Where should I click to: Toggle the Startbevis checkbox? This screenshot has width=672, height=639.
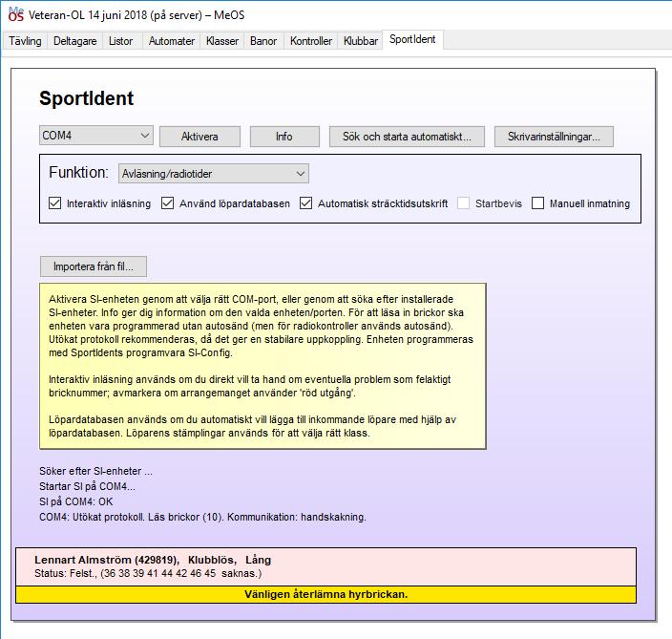(x=463, y=203)
